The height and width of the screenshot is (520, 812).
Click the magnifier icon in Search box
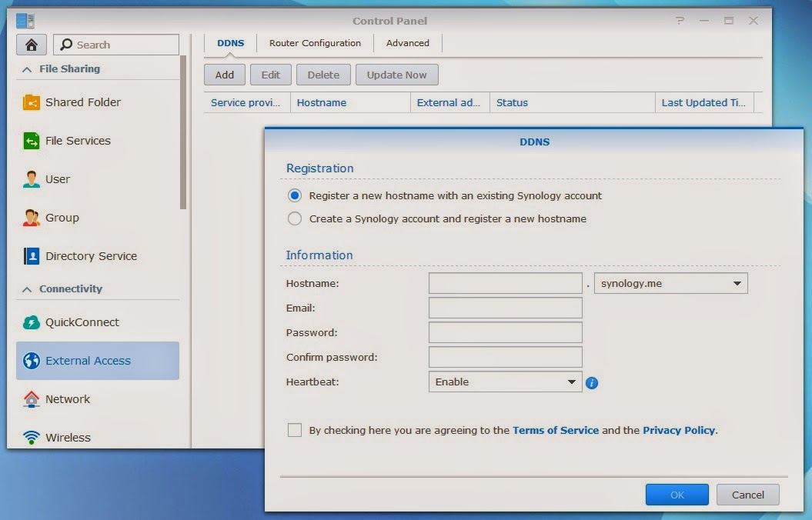tap(65, 45)
